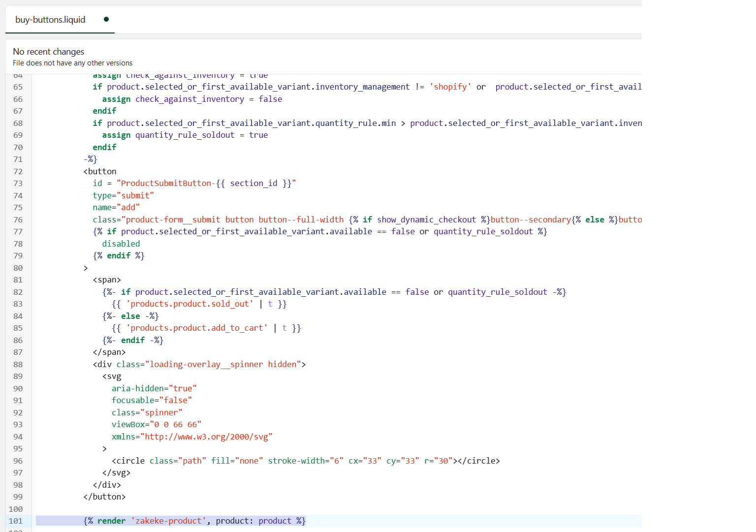Click the 'disabled' attribute on line 78
Screen dimensions: 756x532
pyautogui.click(x=121, y=244)
